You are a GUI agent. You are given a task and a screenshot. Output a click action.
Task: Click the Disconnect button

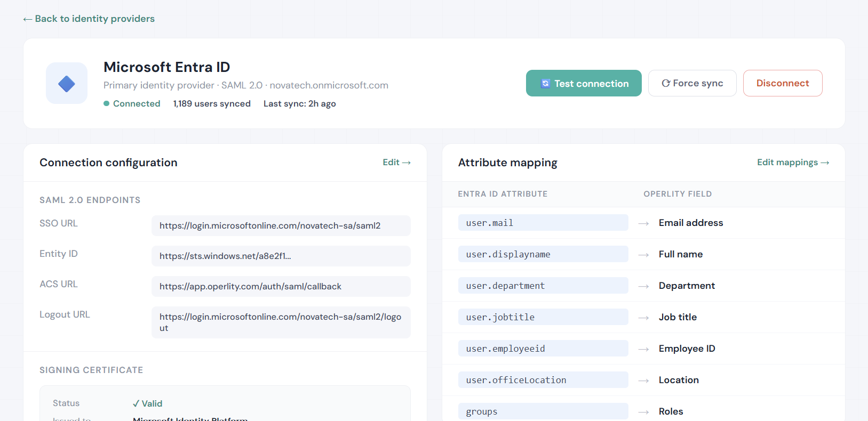pos(783,83)
